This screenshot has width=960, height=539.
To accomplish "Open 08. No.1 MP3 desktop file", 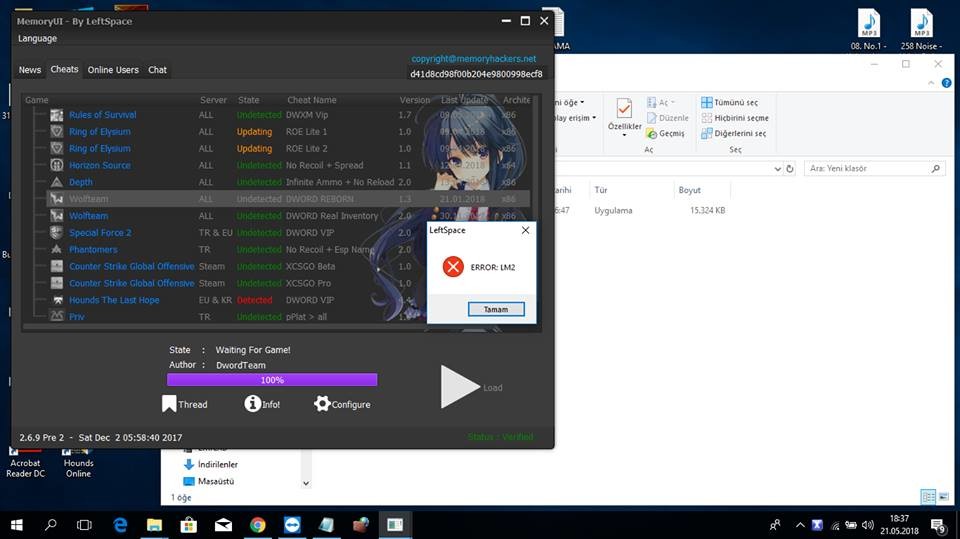I will click(x=868, y=29).
